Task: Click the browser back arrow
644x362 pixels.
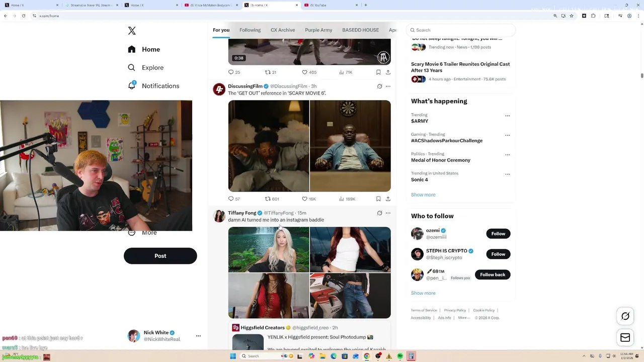Action: (6, 16)
